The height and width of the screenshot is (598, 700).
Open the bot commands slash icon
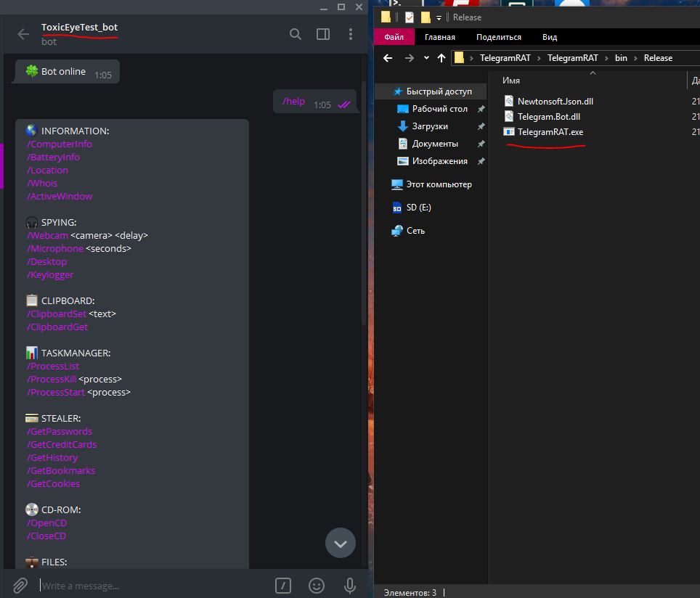(x=283, y=585)
